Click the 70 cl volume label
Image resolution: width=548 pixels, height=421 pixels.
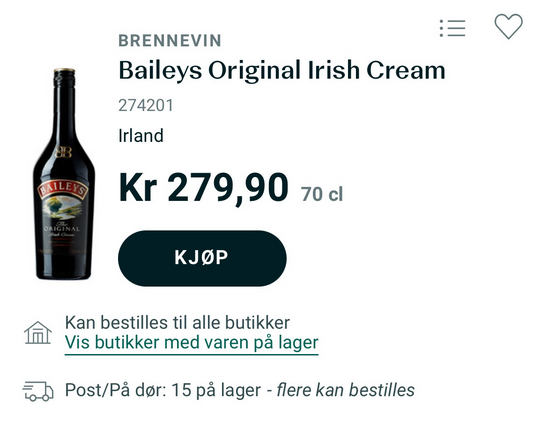[322, 194]
